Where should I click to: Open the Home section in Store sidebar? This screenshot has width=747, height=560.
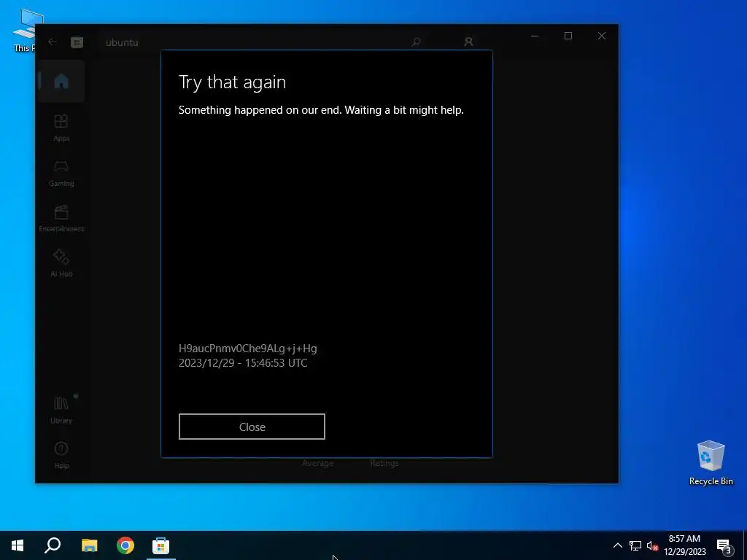coord(61,82)
